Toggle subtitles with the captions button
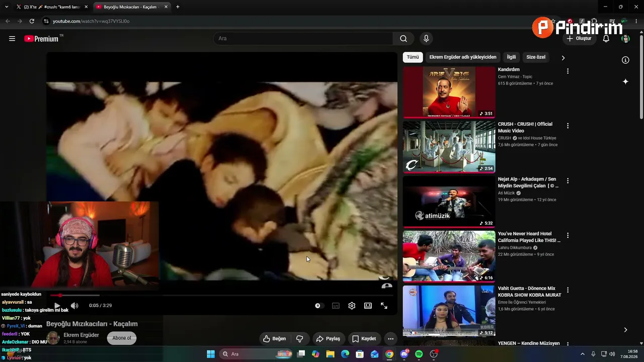This screenshot has width=644, height=362. (x=336, y=306)
